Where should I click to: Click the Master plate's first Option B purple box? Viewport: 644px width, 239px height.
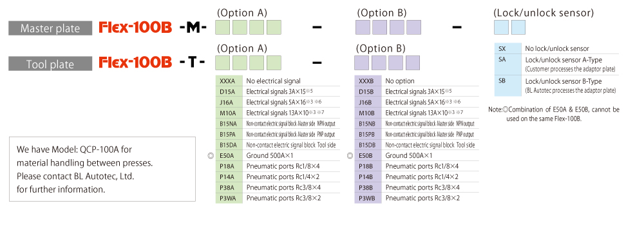tap(362, 27)
